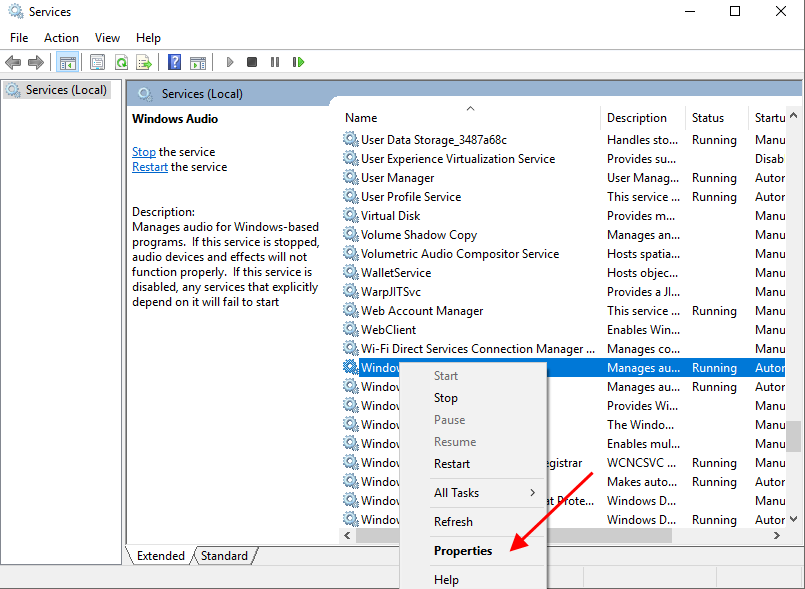Maximize the Services window
This screenshot has width=805, height=589.
[735, 11]
